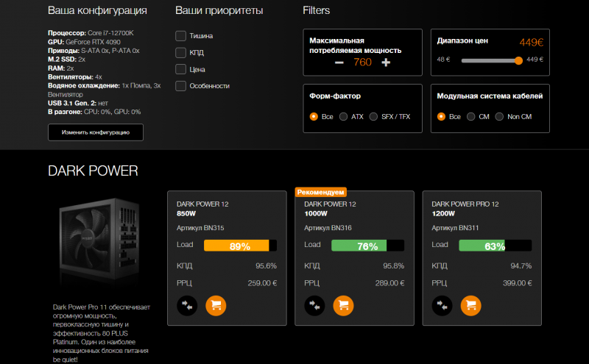Image resolution: width=589 pixels, height=364 pixels.
Task: Add Dark Power 12 1000W to cart
Action: click(342, 304)
